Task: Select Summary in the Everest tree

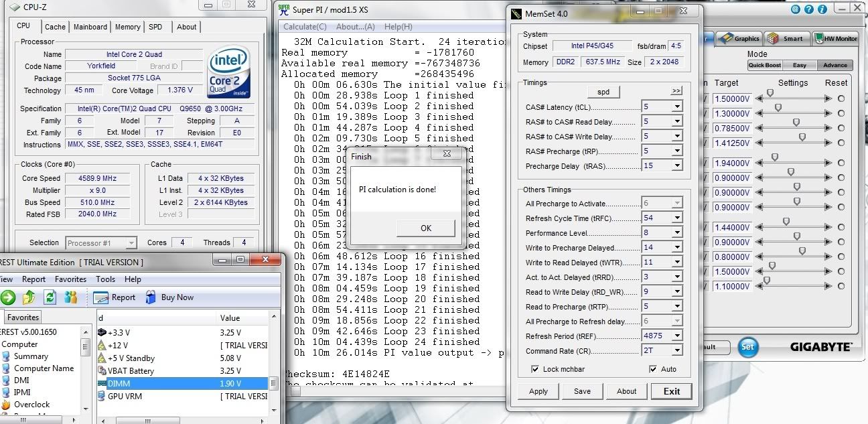Action: click(x=30, y=356)
